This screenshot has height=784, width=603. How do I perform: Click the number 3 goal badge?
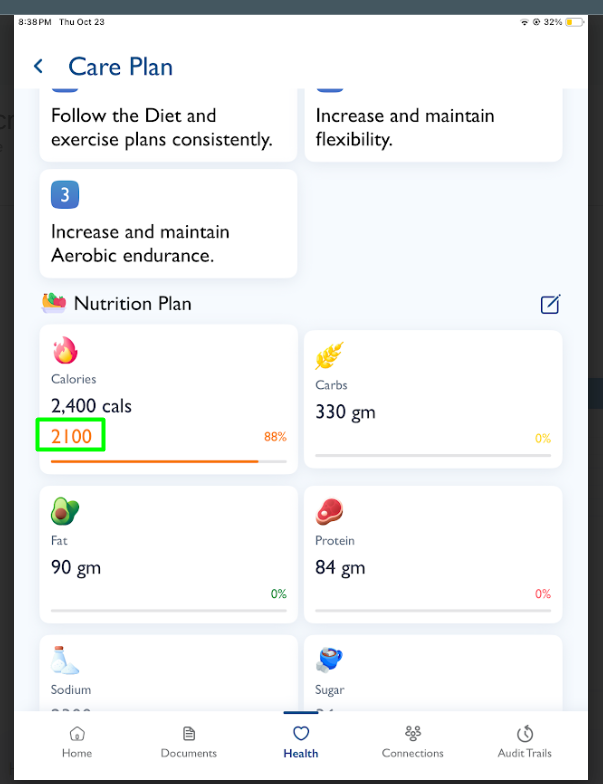pyautogui.click(x=65, y=195)
